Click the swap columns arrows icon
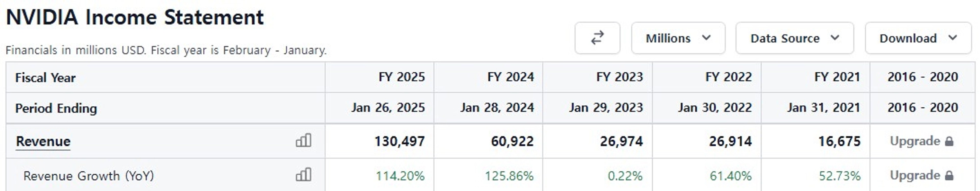Image resolution: width=980 pixels, height=191 pixels. pos(597,38)
